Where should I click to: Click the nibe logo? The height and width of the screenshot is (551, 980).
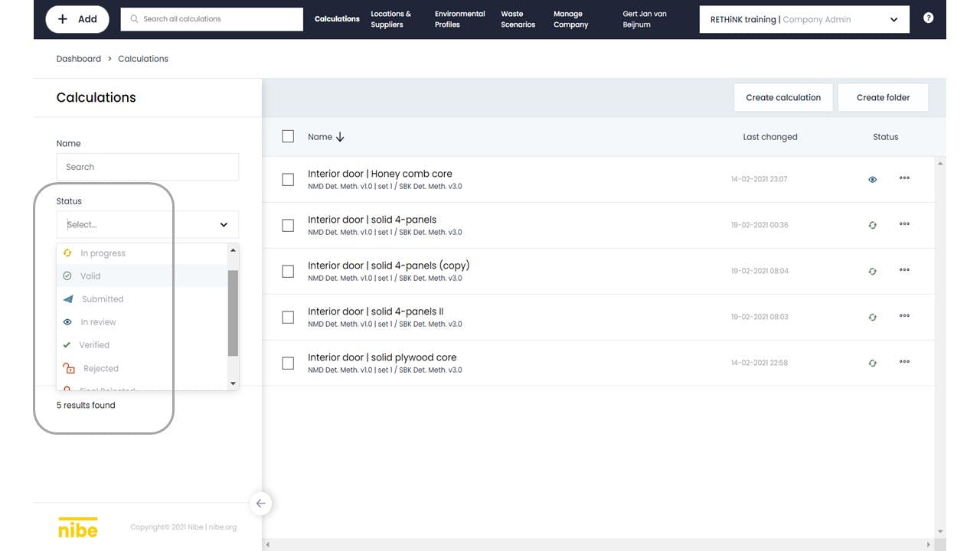tap(78, 527)
